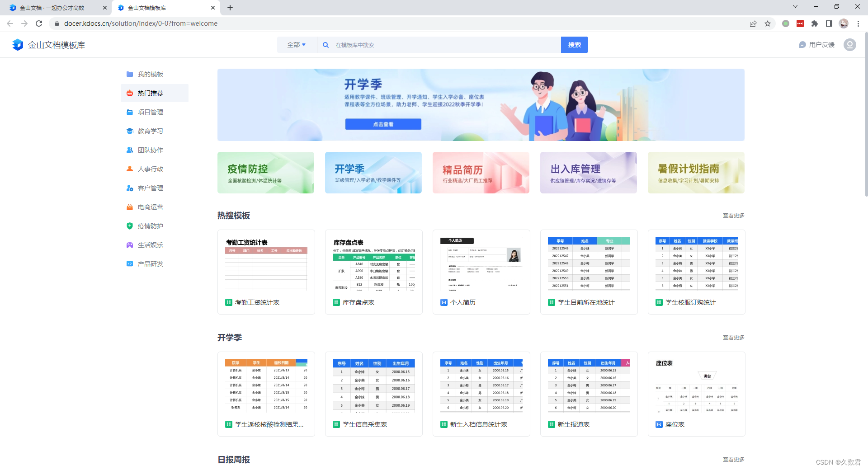Click the address bar URL
Image resolution: width=868 pixels, height=470 pixels.
pyautogui.click(x=141, y=23)
